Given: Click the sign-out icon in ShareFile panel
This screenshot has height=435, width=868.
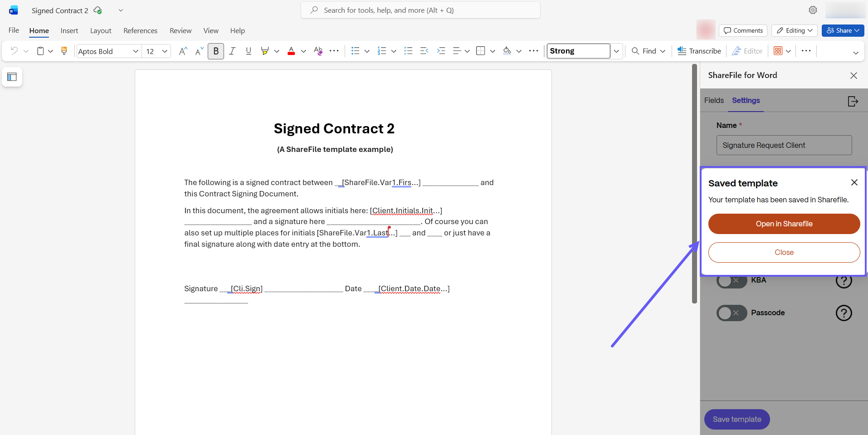Looking at the screenshot, I should coord(853,101).
